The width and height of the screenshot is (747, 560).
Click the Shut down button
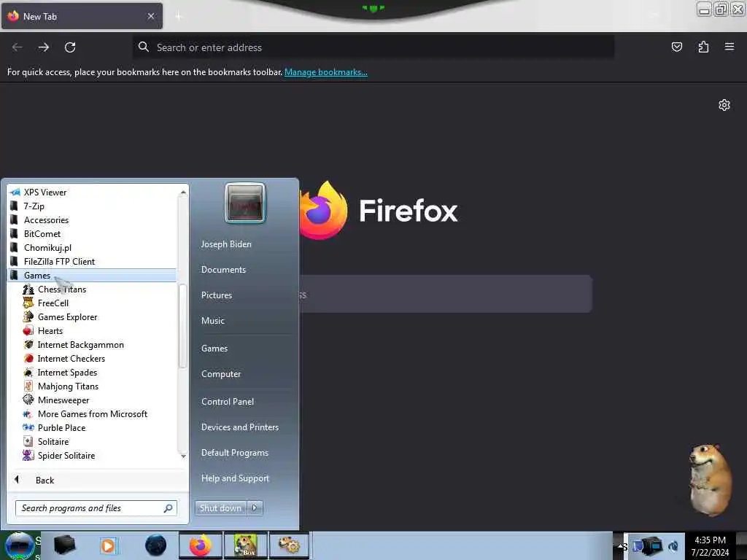(220, 507)
